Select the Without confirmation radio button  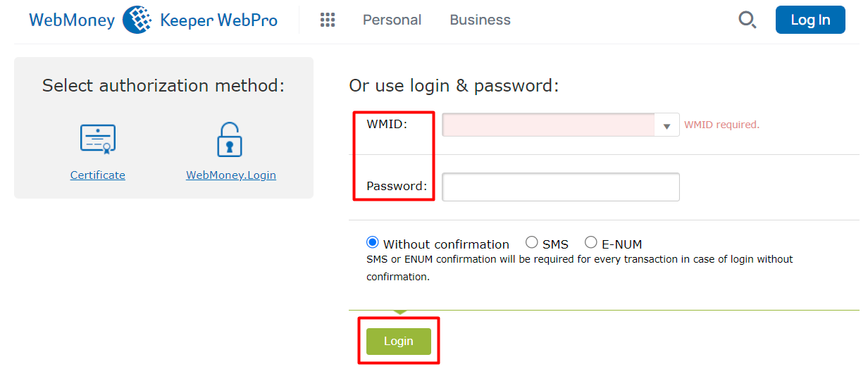pos(373,243)
